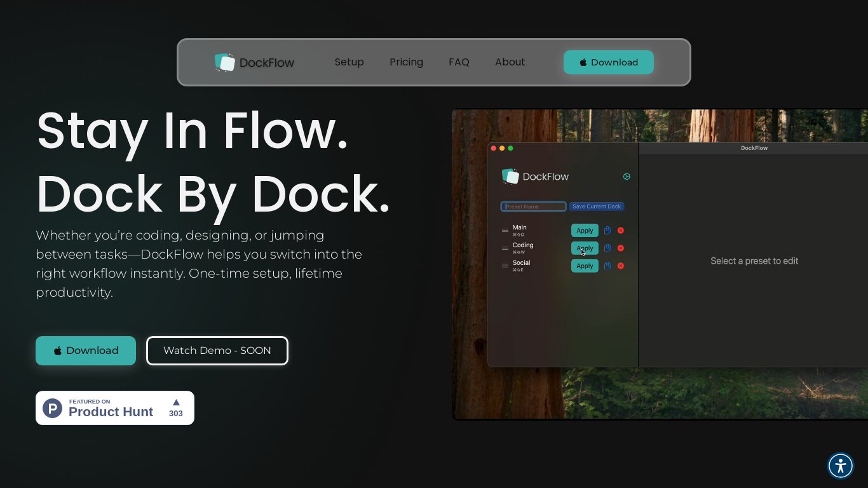
Task: Click the Apple icon on navbar Download
Action: click(583, 63)
